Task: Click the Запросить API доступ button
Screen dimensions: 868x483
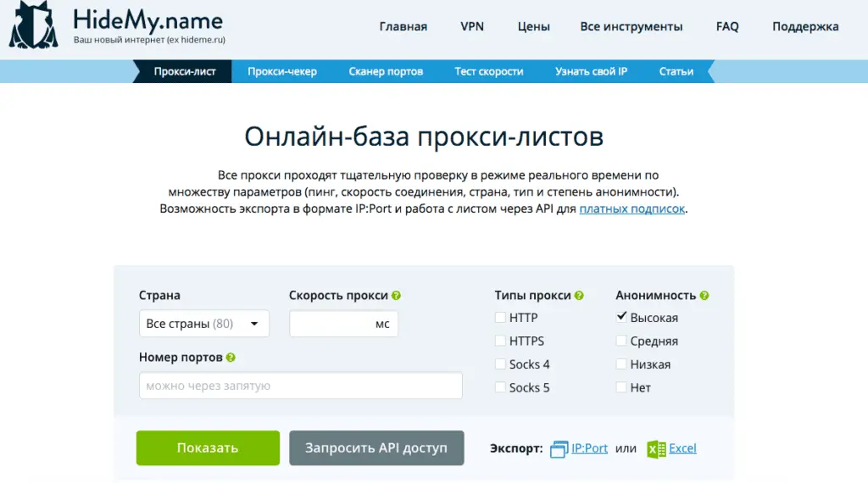Action: tap(376, 448)
